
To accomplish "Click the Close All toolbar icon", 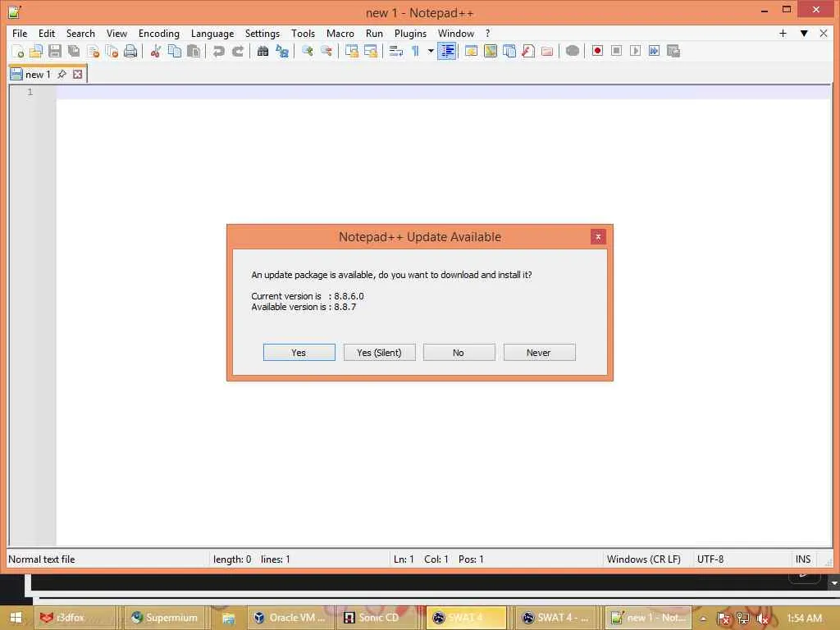I will pyautogui.click(x=112, y=51).
